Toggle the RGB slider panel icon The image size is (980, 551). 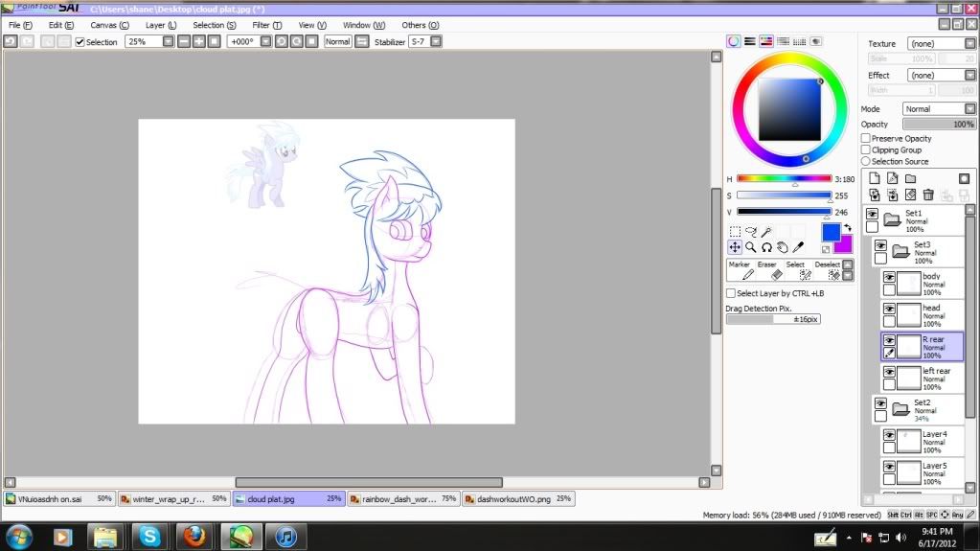[749, 41]
